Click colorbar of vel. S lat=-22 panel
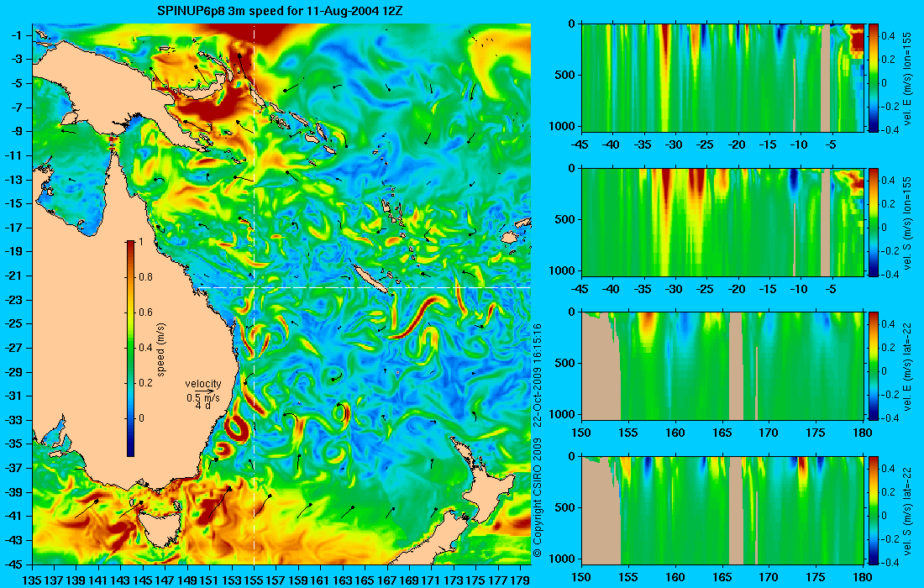 (874, 510)
